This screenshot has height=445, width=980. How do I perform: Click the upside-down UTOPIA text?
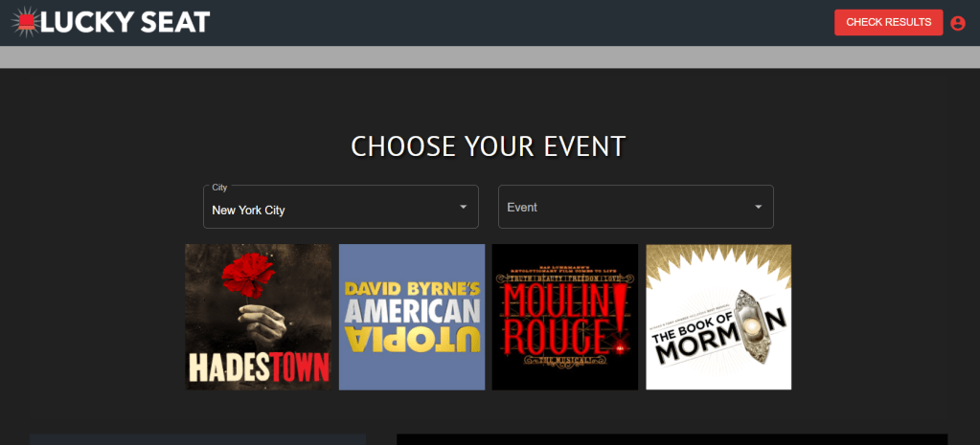tap(413, 340)
